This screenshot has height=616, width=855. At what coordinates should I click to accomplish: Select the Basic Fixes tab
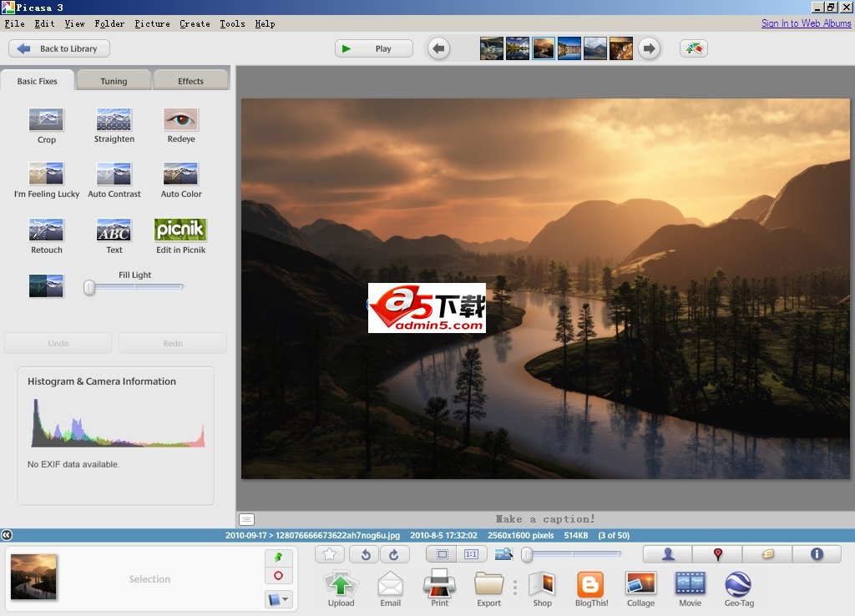coord(37,81)
